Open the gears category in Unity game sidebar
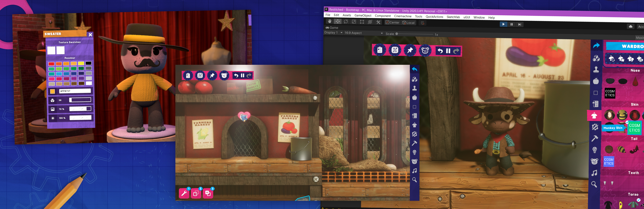644x209 pixels. click(x=595, y=127)
